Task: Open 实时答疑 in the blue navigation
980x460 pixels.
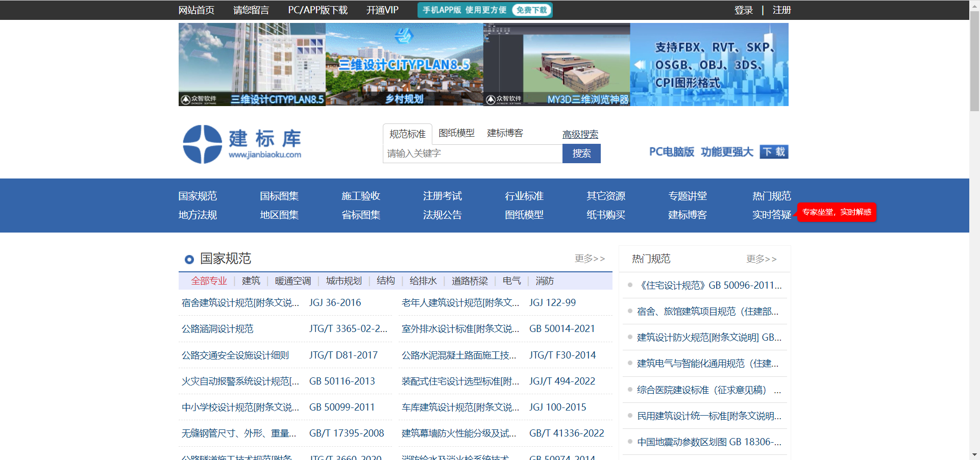Action: click(x=772, y=215)
